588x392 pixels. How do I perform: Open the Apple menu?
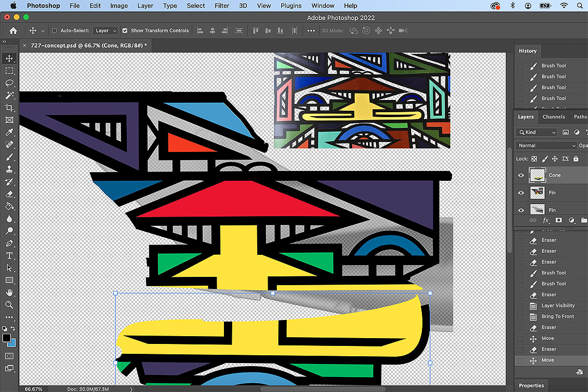click(13, 6)
